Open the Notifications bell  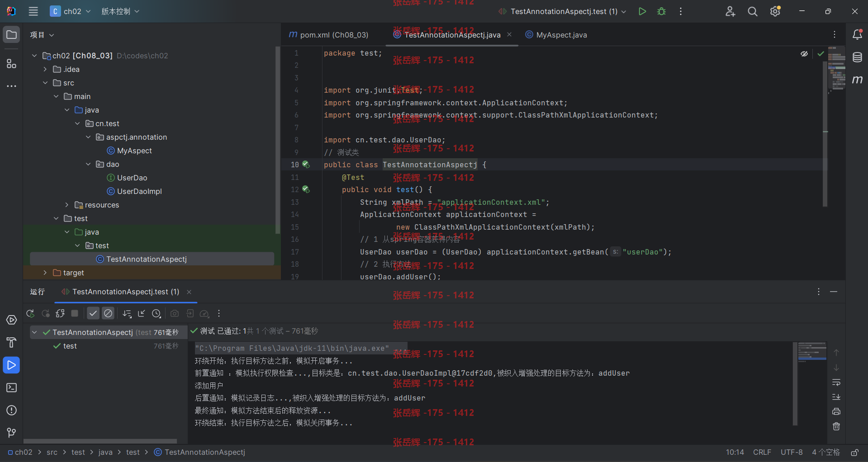[857, 35]
